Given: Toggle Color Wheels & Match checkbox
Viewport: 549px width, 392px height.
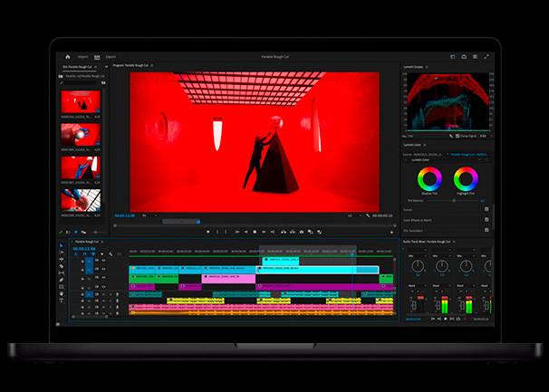Looking at the screenshot, I should (486, 219).
